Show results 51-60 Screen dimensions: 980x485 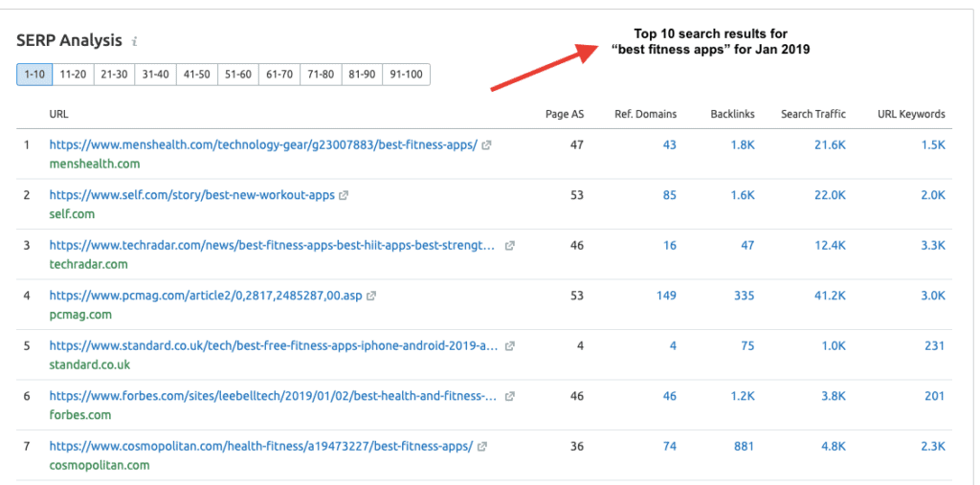click(238, 75)
